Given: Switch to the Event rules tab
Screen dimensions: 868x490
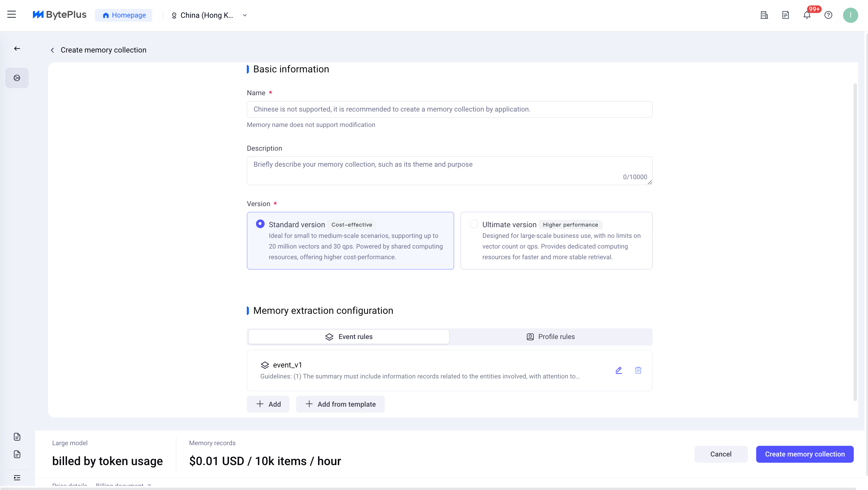Looking at the screenshot, I should click(x=348, y=337).
